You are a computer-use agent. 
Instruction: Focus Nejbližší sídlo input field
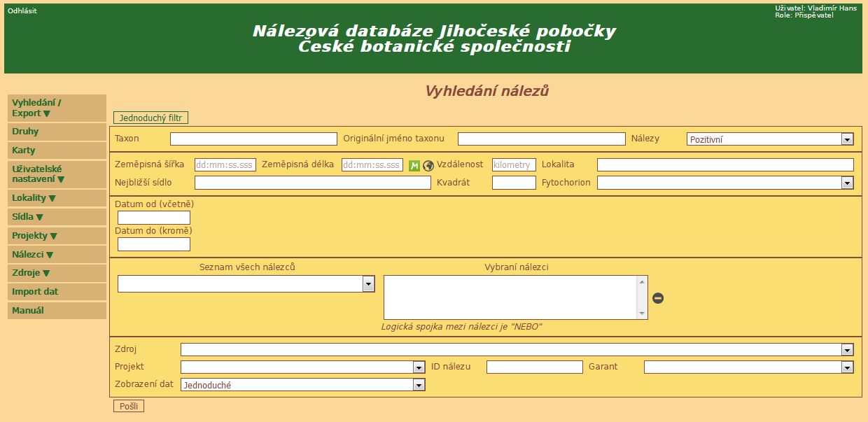pyautogui.click(x=313, y=183)
